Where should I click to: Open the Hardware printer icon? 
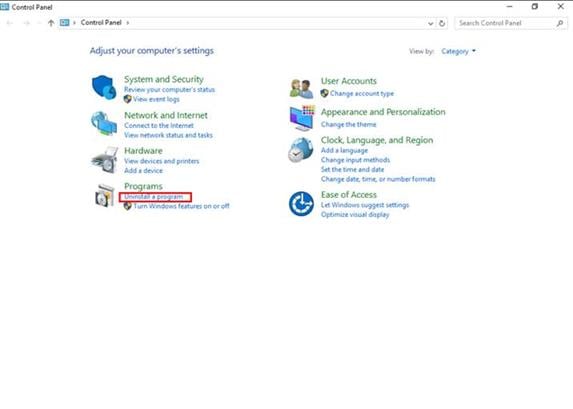(105, 160)
